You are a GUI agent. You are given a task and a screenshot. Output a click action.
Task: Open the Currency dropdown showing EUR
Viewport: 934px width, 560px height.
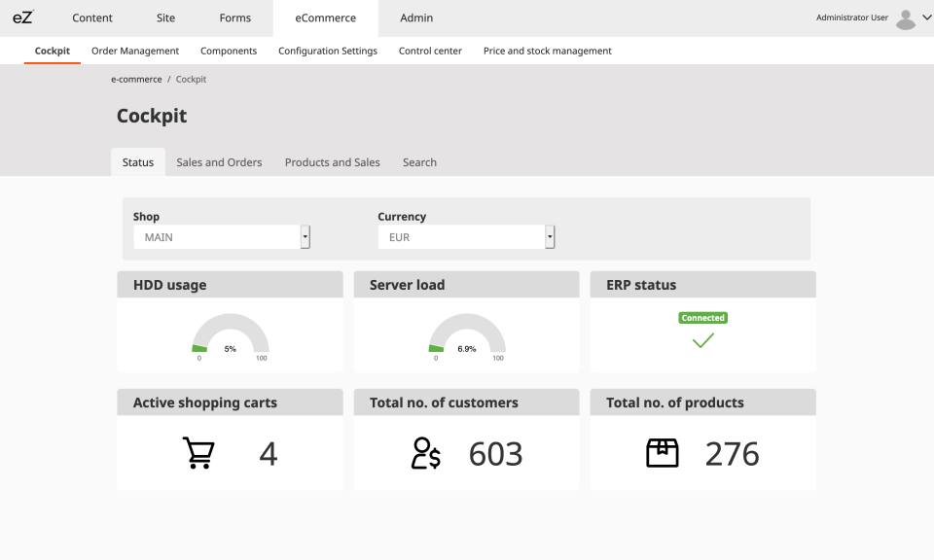(466, 236)
